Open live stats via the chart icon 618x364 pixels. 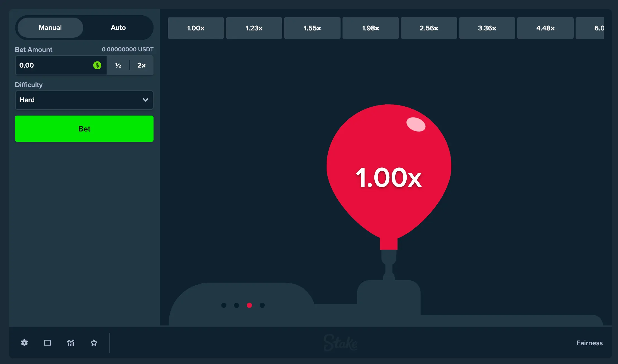click(71, 343)
